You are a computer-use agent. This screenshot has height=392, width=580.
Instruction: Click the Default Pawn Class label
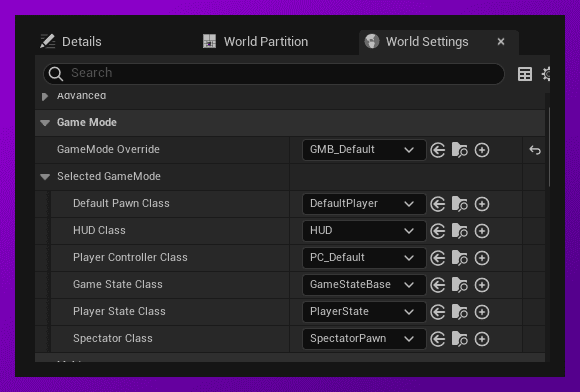point(121,203)
